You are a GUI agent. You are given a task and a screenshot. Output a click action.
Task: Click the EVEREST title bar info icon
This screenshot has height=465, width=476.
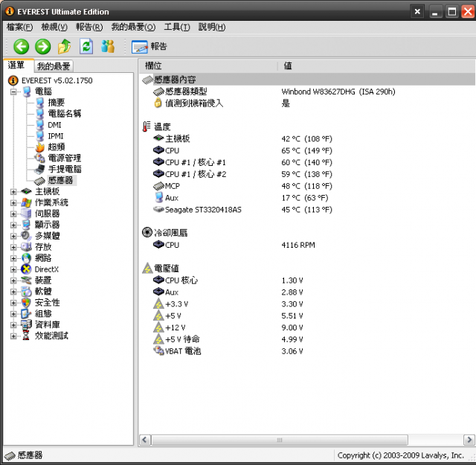(x=10, y=11)
